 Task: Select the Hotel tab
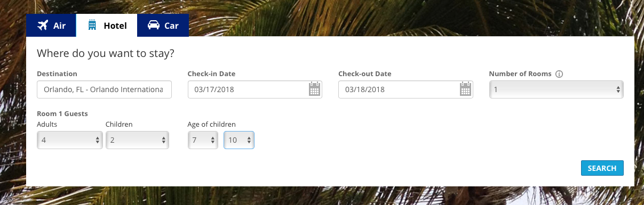107,25
